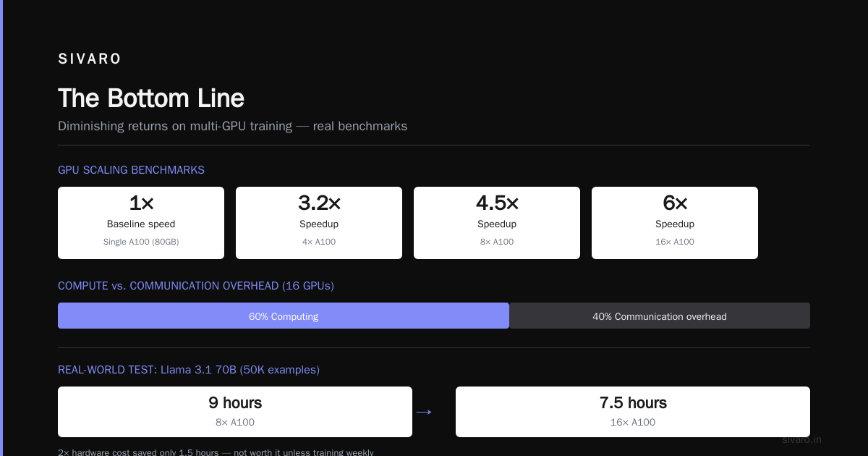Select the 9 hours result card
This screenshot has height=456, width=868.
(x=235, y=412)
